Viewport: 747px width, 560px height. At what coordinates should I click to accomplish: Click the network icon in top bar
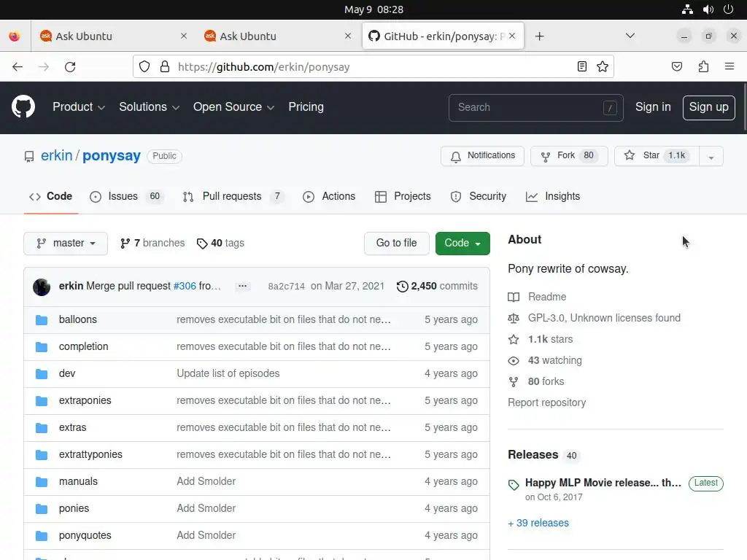[687, 9]
